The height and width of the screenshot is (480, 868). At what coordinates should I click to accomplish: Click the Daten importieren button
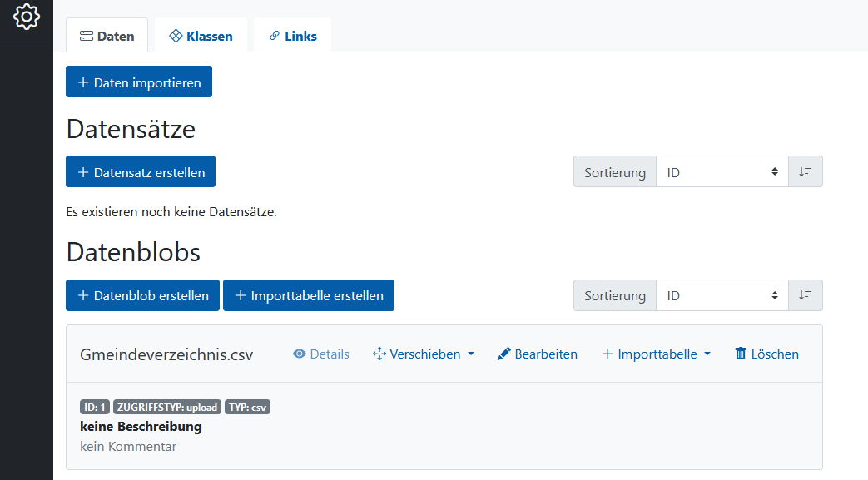click(139, 82)
